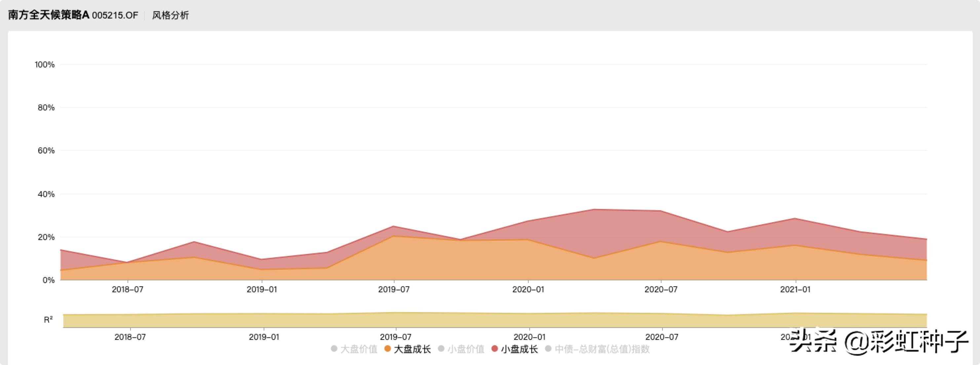Enable the 中债-总财富(总值)指数 legend label
The height and width of the screenshot is (365, 980).
click(x=602, y=349)
